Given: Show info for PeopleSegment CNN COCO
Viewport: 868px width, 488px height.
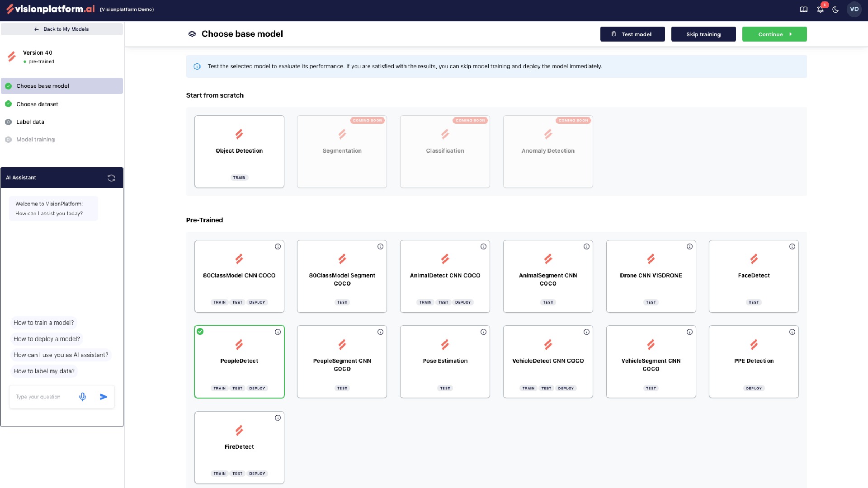Looking at the screenshot, I should click(x=381, y=332).
